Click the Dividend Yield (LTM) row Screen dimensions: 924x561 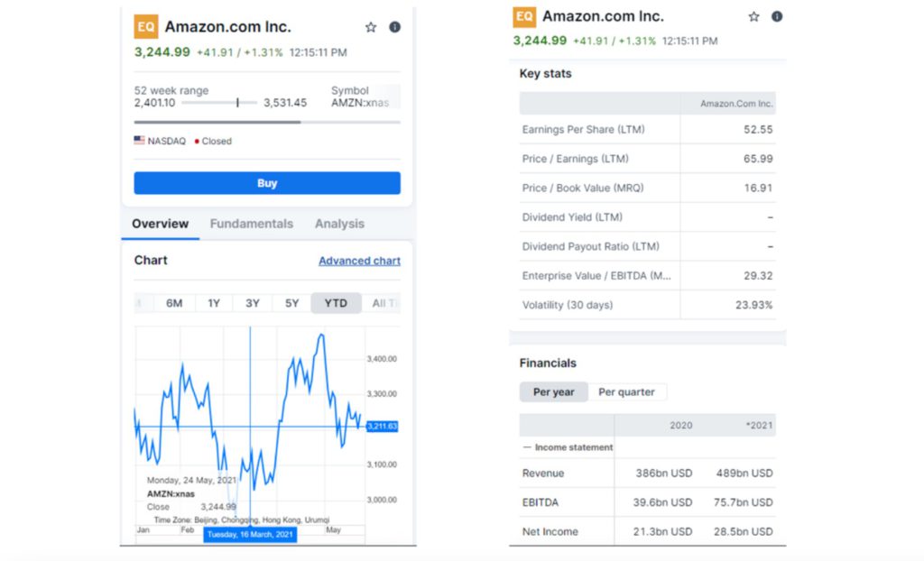pyautogui.click(x=648, y=216)
